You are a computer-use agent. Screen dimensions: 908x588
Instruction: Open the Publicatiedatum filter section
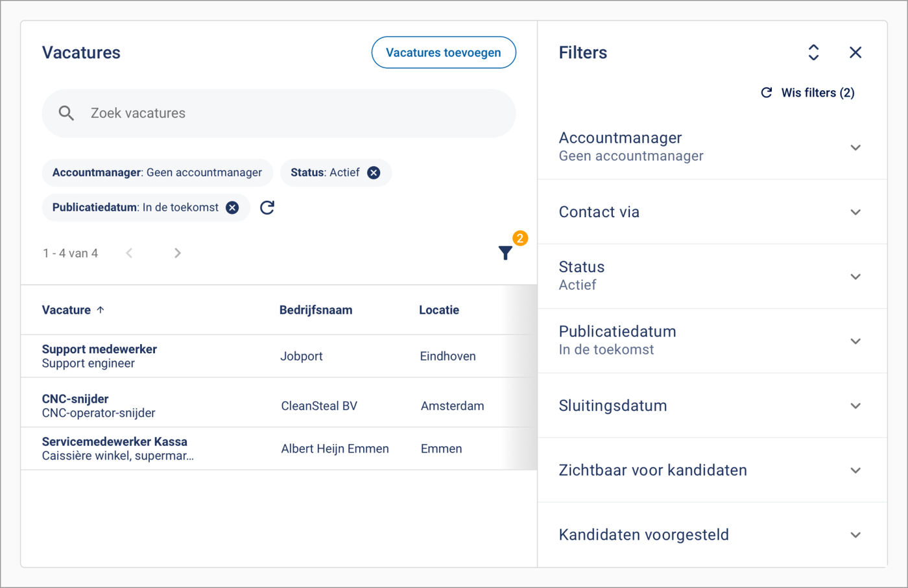[x=855, y=341]
